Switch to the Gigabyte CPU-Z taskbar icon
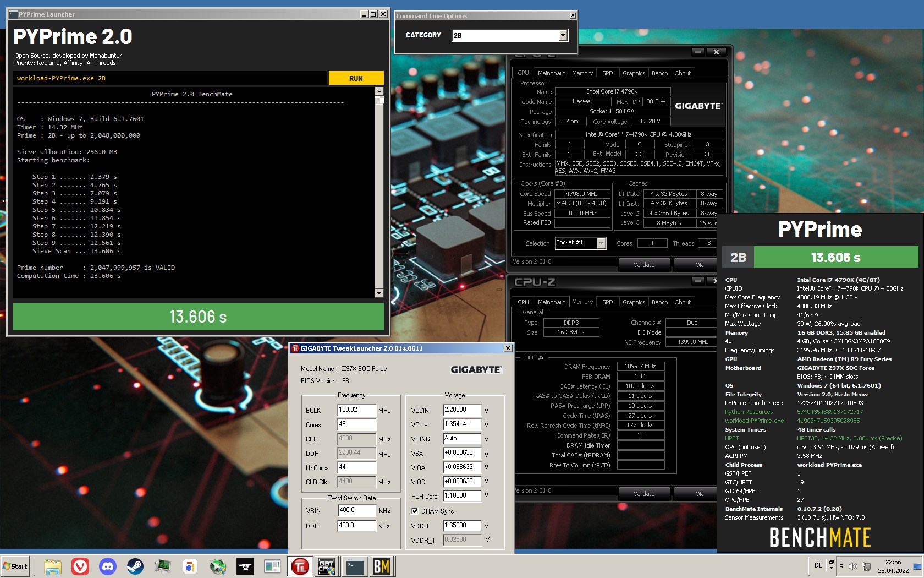The width and height of the screenshot is (924, 578). [x=327, y=566]
